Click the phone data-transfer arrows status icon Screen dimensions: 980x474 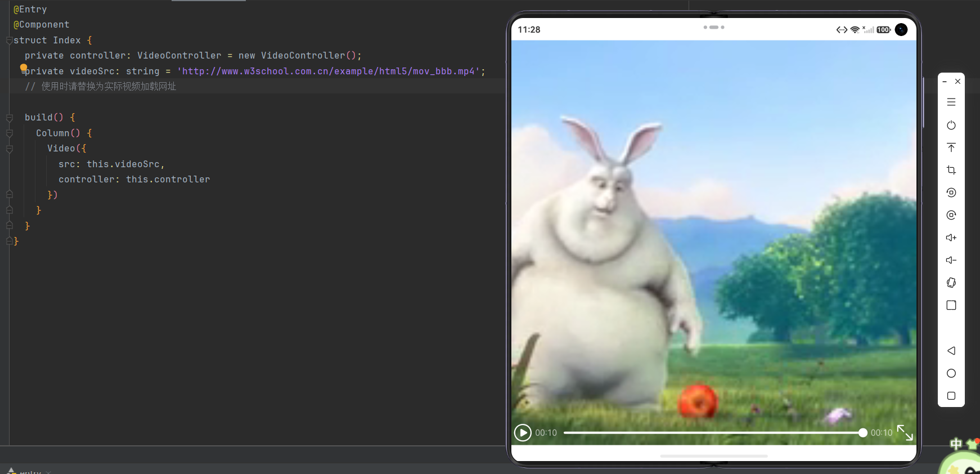[842, 30]
